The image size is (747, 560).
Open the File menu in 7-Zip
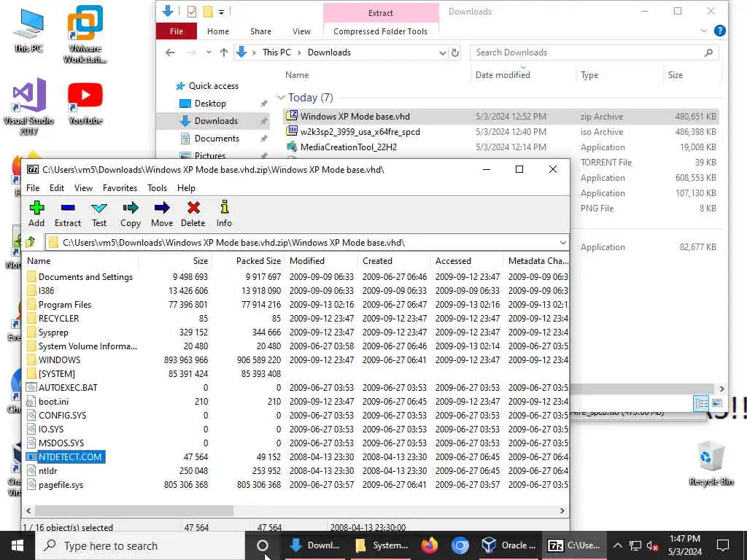point(33,187)
